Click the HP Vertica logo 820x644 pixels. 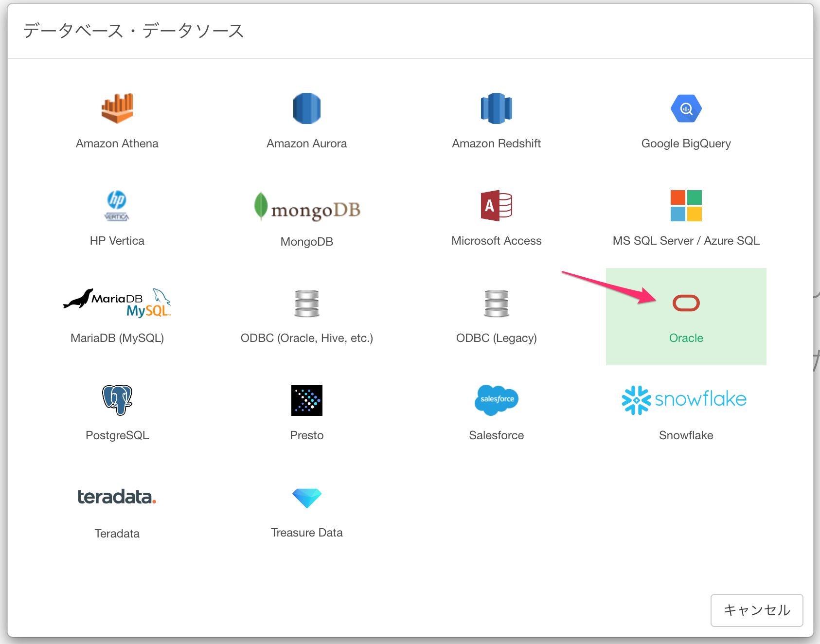tap(117, 206)
